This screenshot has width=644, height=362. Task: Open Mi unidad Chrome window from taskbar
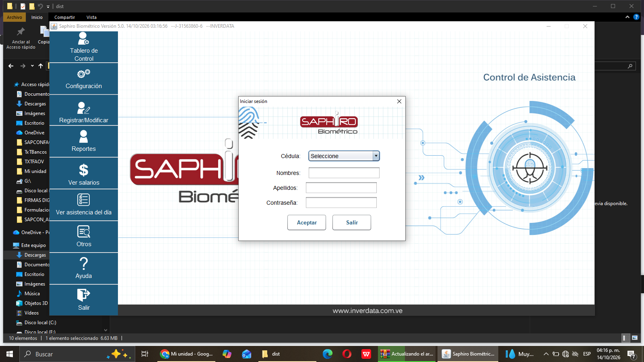coord(187,354)
